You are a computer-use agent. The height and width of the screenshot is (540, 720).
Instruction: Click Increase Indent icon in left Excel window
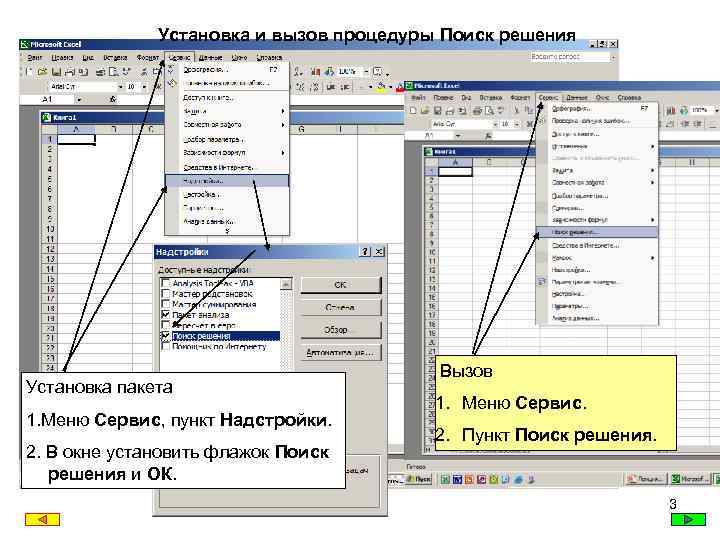345,86
